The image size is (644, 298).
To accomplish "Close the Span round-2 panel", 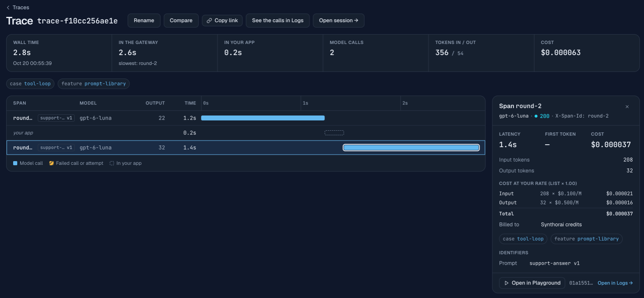I will pyautogui.click(x=627, y=107).
